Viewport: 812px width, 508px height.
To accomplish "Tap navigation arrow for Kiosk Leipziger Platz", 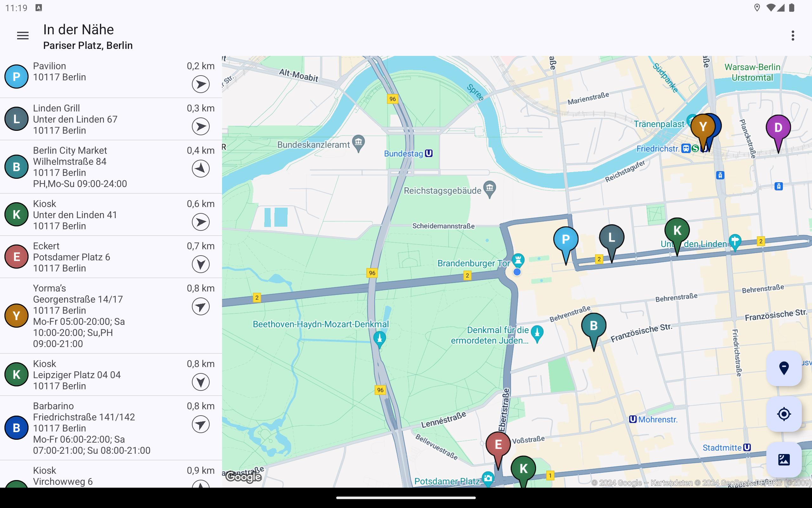I will (201, 382).
